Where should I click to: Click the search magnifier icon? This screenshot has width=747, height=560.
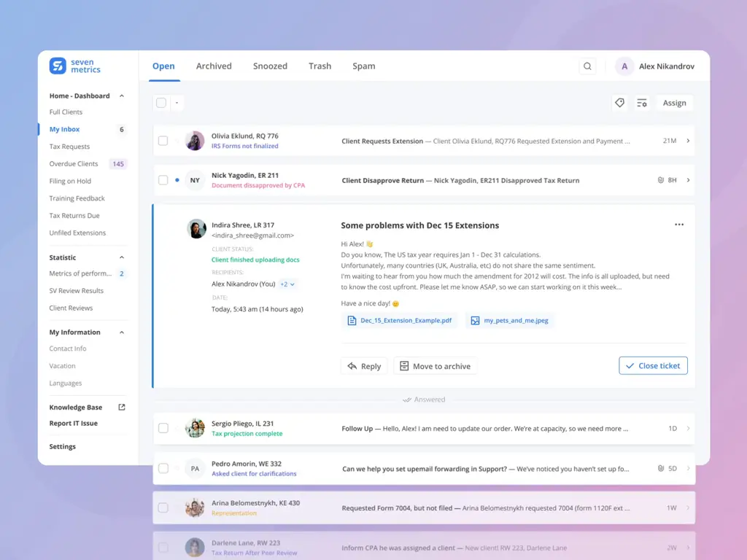point(587,66)
